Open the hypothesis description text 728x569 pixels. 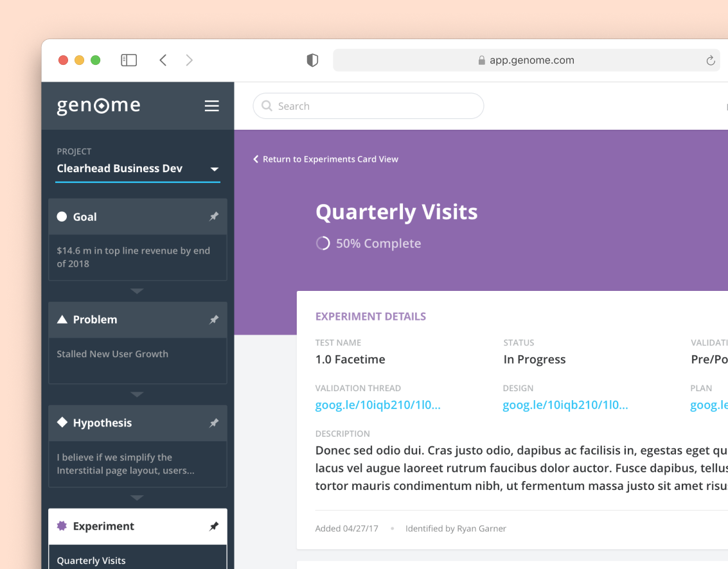(125, 464)
